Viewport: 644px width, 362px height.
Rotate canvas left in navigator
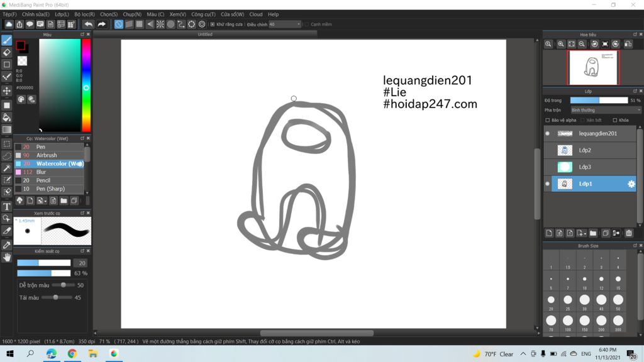coord(594,44)
